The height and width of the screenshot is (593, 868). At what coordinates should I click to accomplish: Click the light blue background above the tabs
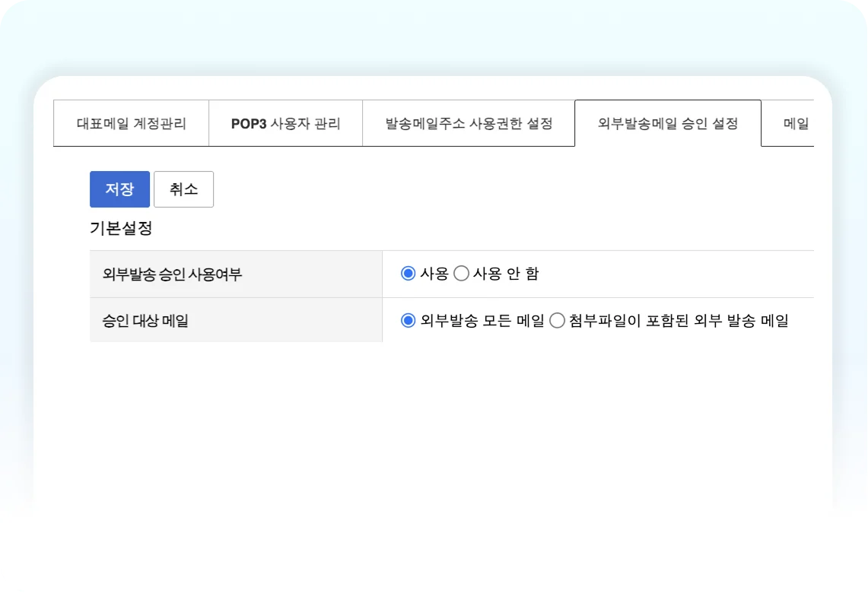coord(434,34)
